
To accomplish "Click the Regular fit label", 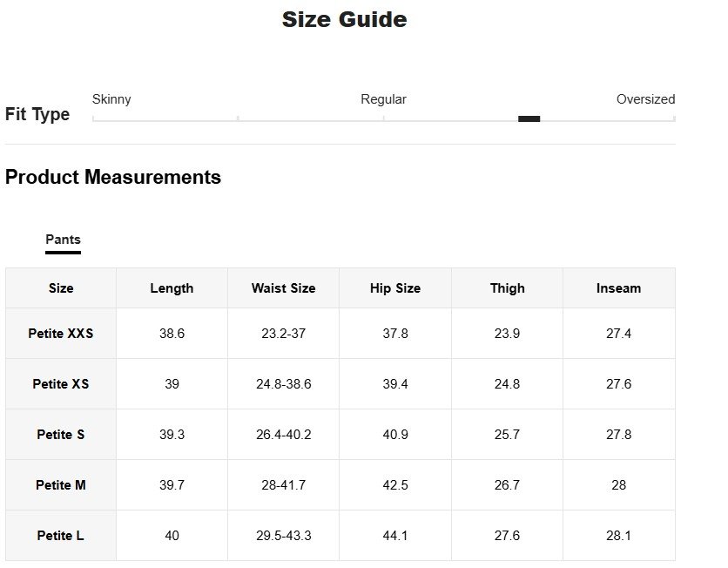I will (383, 99).
